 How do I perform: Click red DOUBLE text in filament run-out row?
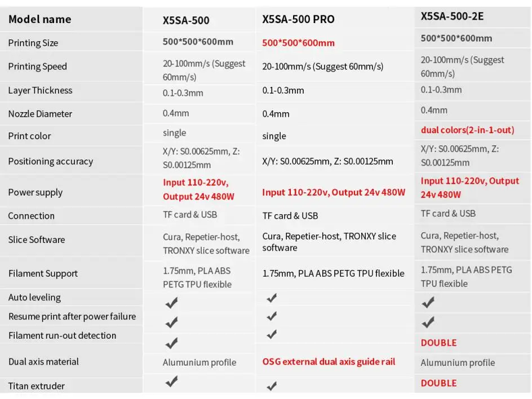point(438,343)
